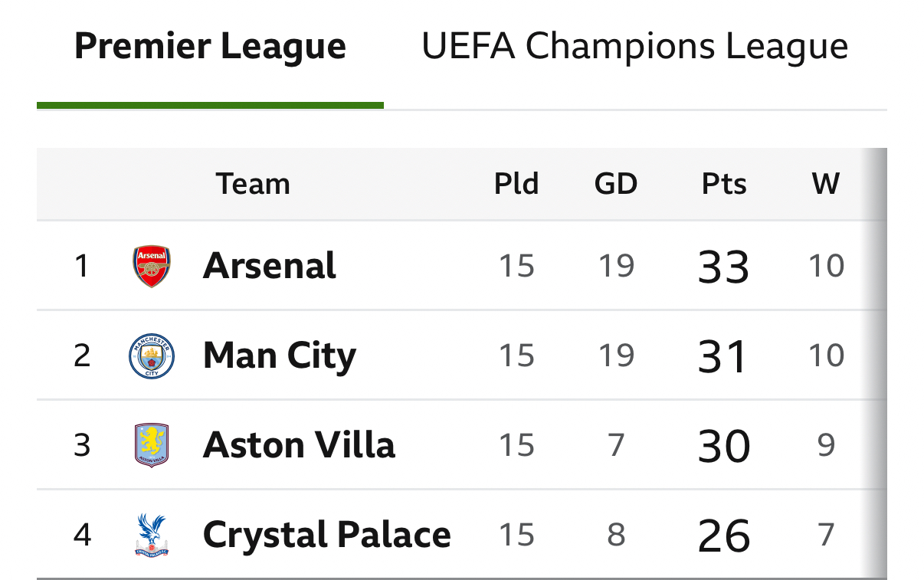Click the Aston Villa club badge
The image size is (924, 580).
pyautogui.click(x=151, y=445)
